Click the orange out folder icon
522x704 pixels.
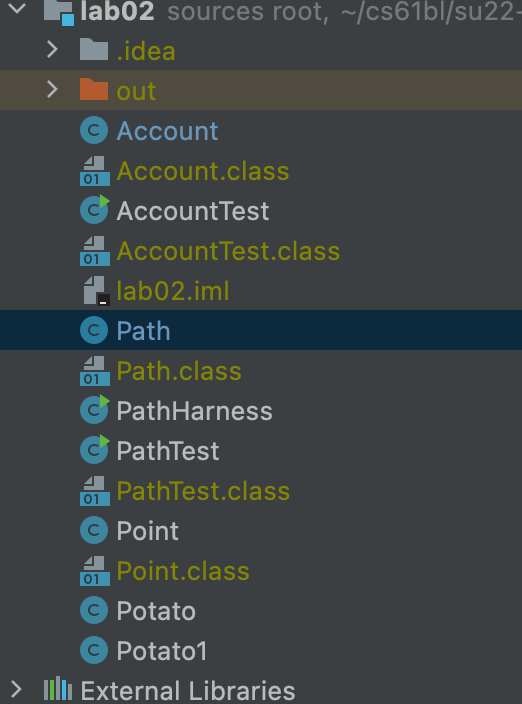(x=94, y=89)
